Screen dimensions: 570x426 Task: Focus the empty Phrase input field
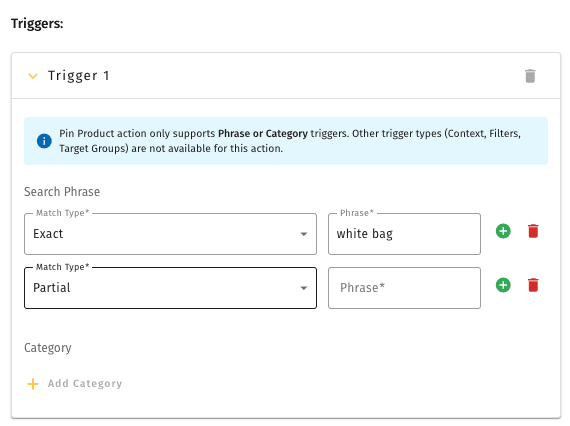point(404,288)
